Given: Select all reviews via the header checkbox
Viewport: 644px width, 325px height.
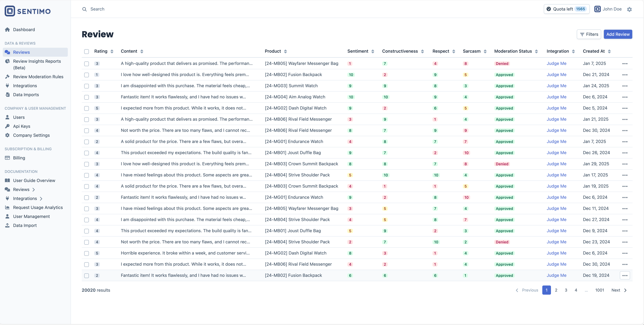Looking at the screenshot, I should tap(87, 52).
